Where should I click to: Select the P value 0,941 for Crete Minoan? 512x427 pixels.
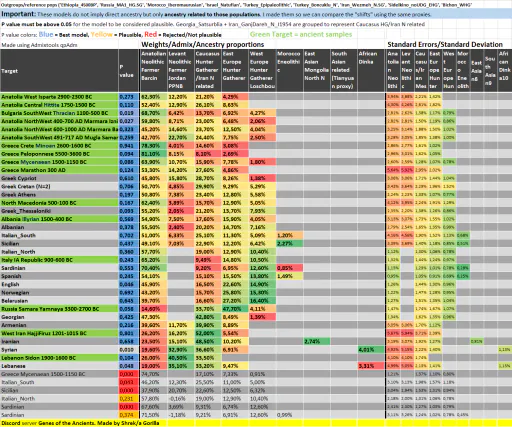(x=129, y=146)
